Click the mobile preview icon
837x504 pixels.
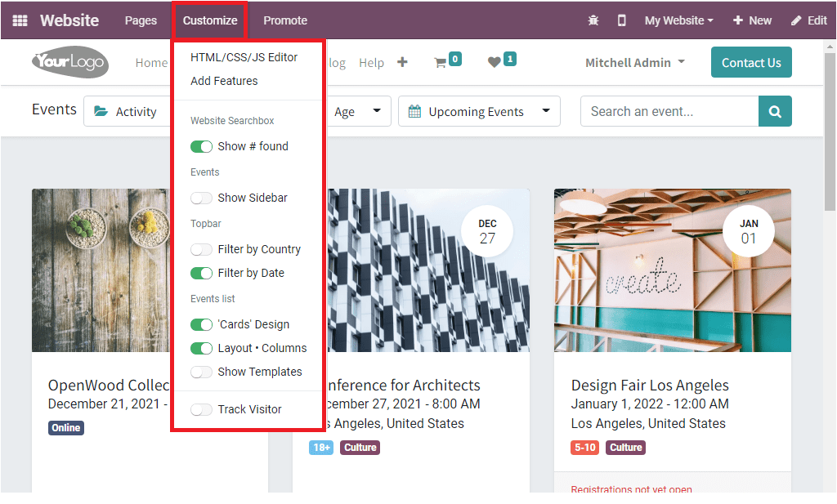click(621, 20)
